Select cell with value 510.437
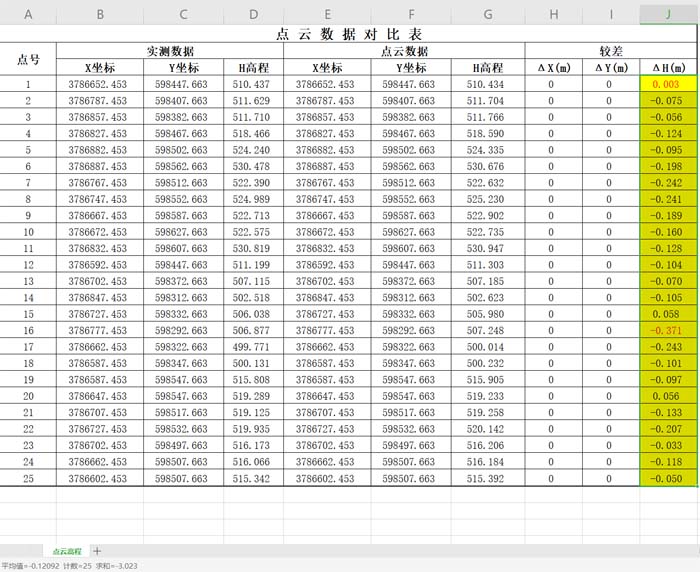 [253, 85]
